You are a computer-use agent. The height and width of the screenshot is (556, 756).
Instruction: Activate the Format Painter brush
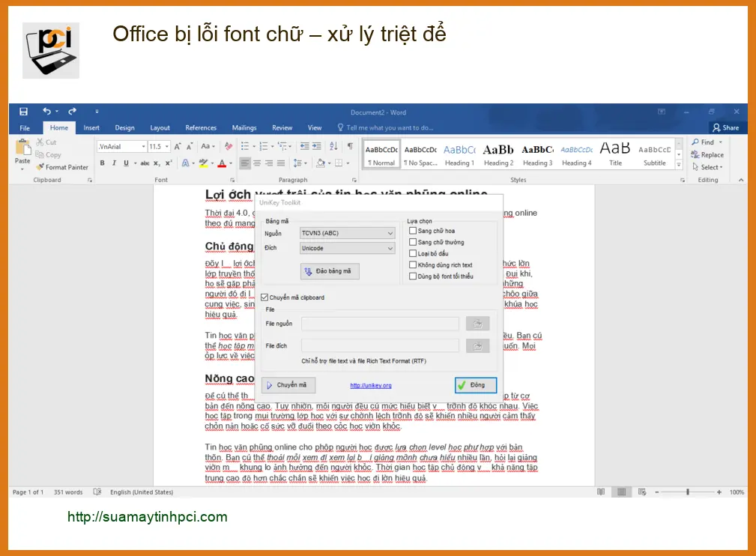tap(62, 167)
